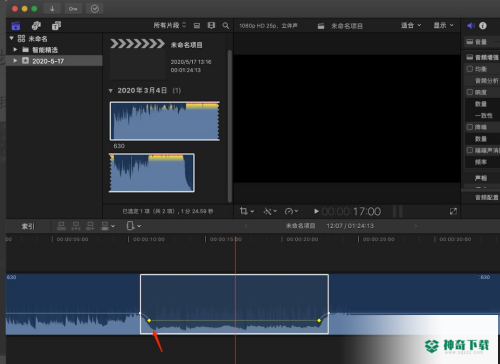Viewport: 500px width, 364px height.
Task: Open the retiming speedometer dropdown
Action: pos(291,211)
